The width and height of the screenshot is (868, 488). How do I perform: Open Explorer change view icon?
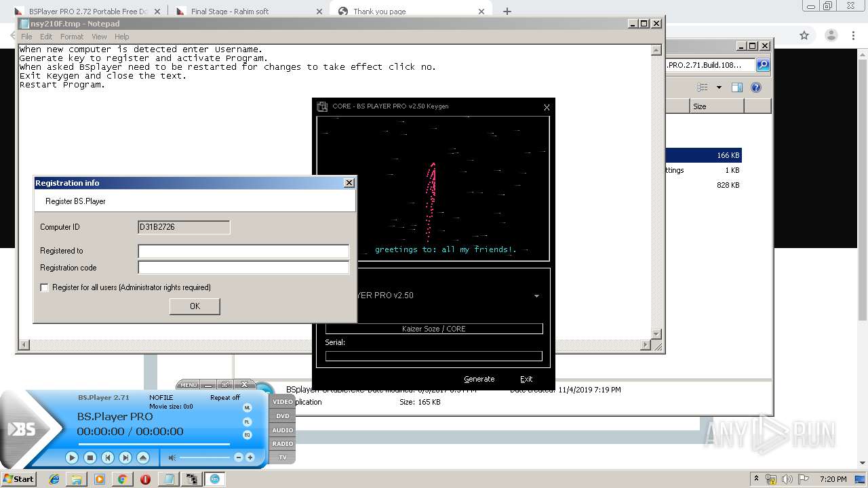703,87
